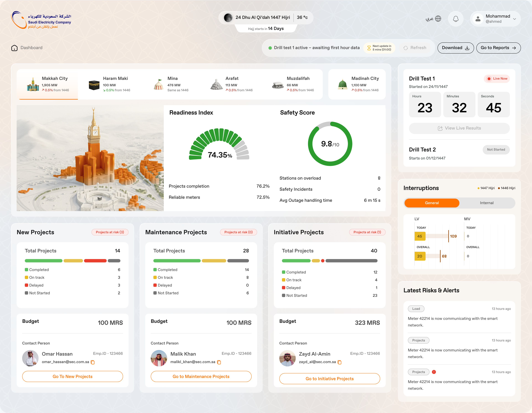Click the LV Today 45 bar
532x413 pixels.
(420, 236)
